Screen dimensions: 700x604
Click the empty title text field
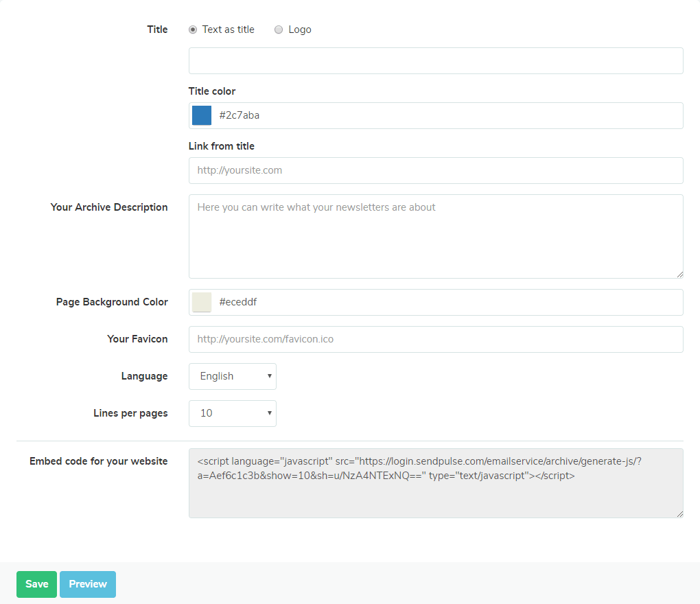pyautogui.click(x=436, y=60)
